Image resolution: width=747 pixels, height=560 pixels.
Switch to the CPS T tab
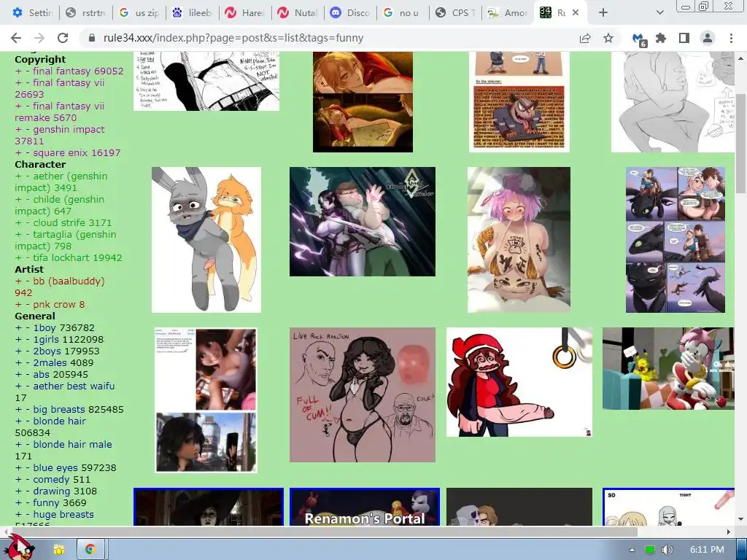point(455,13)
